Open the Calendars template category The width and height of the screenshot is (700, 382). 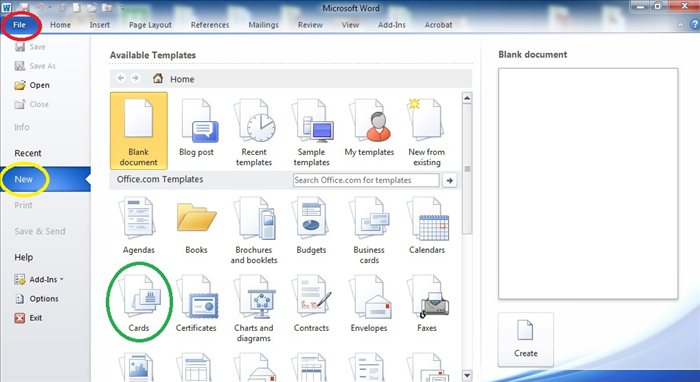(427, 226)
